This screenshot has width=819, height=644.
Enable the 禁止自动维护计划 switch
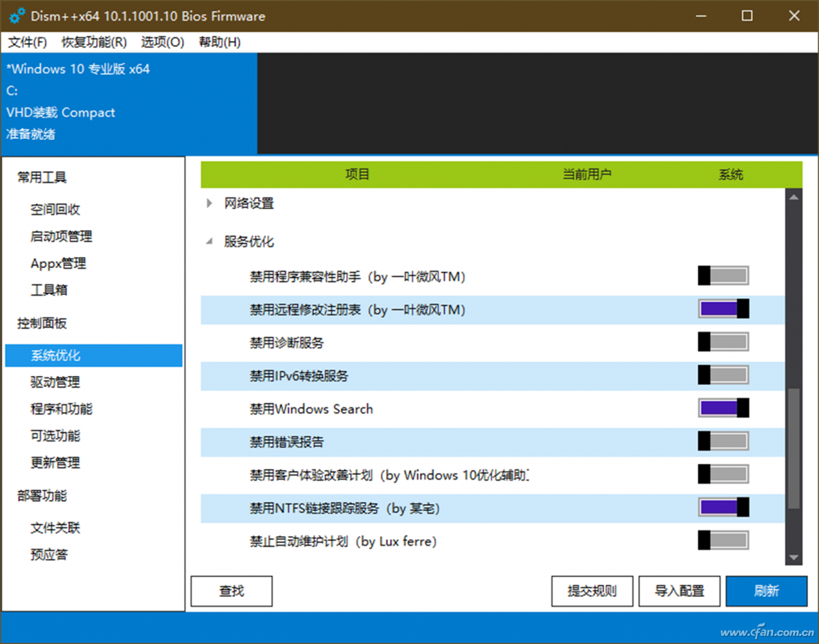point(723,540)
